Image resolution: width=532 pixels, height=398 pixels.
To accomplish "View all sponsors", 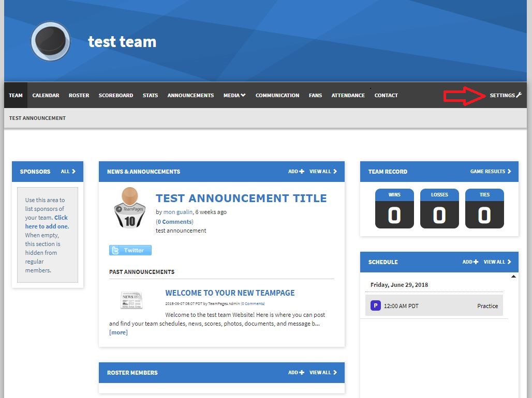I will (x=68, y=172).
